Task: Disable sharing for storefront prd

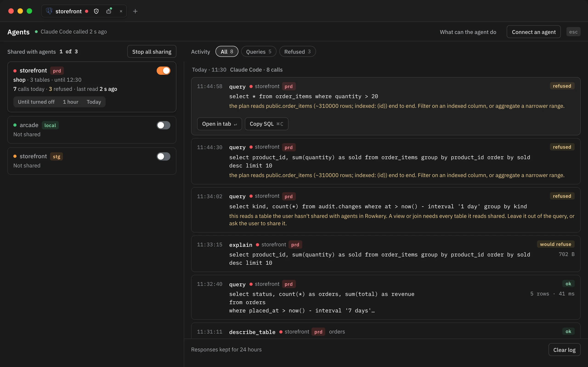Action: point(163,71)
